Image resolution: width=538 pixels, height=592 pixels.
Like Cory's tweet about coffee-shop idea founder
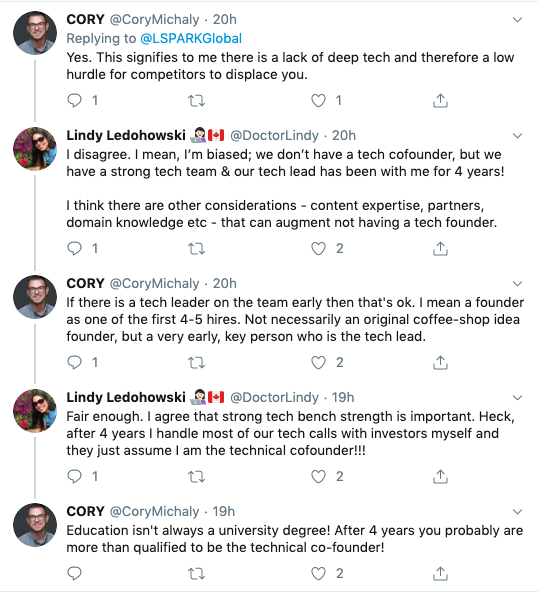(318, 362)
